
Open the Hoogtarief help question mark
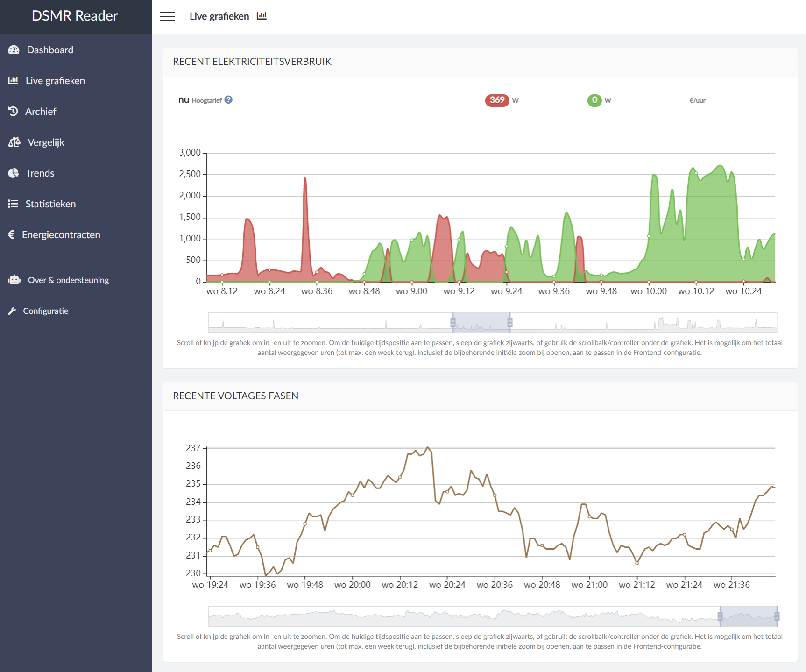pyautogui.click(x=228, y=100)
